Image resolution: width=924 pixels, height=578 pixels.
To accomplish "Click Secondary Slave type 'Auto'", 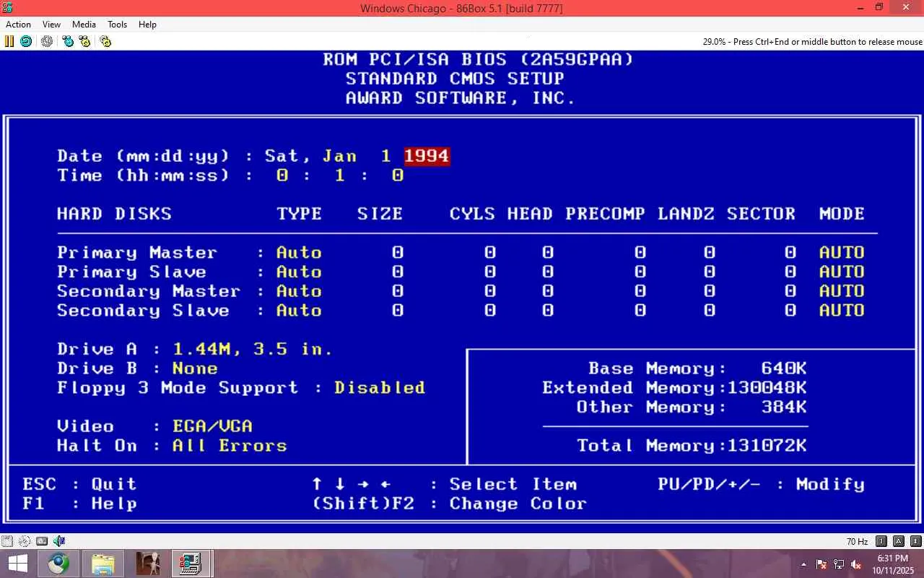I will (x=299, y=311).
